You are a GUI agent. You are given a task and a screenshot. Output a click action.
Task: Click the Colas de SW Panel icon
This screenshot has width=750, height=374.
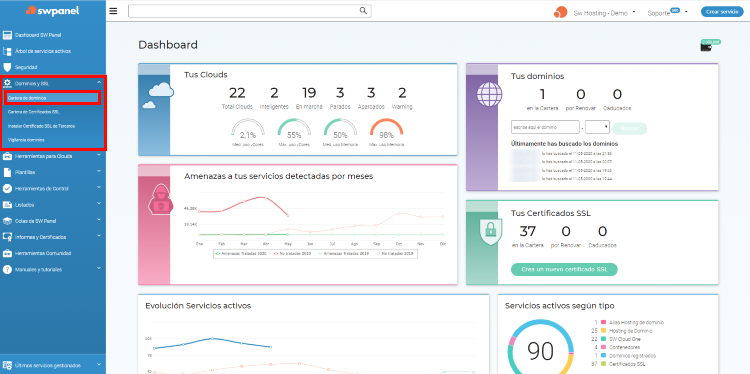click(7, 221)
